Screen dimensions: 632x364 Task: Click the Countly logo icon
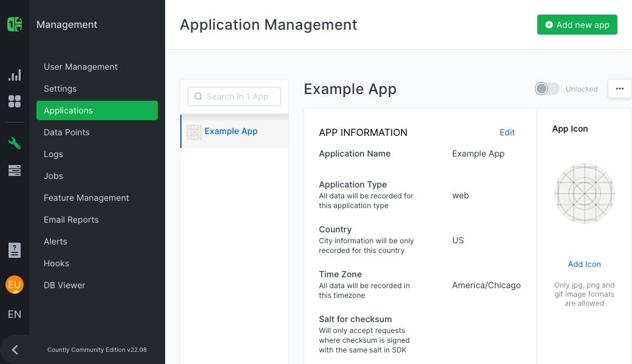[15, 24]
